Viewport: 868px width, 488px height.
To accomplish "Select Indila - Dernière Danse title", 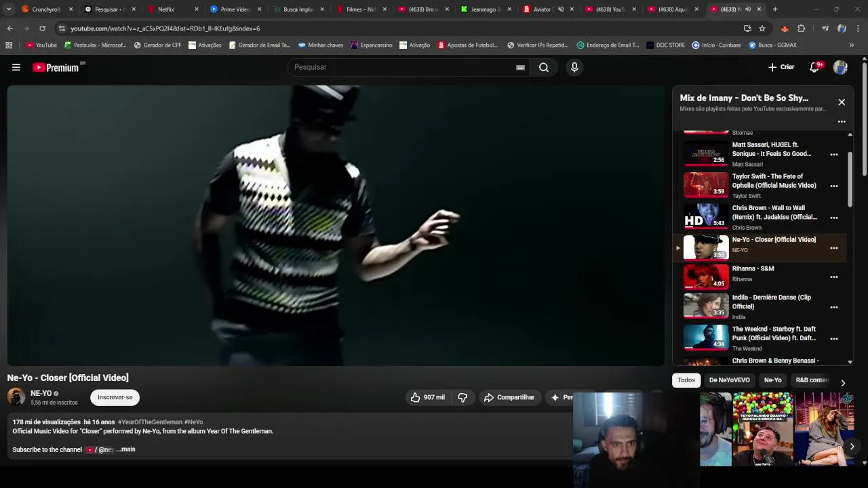I will point(771,302).
